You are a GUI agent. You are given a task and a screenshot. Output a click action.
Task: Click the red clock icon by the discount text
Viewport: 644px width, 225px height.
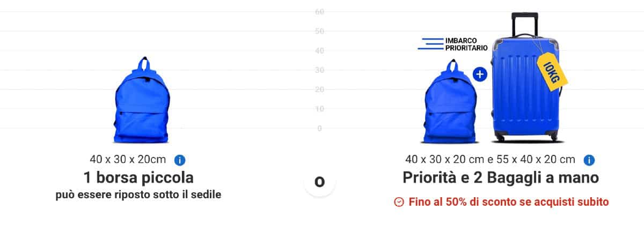coord(399,202)
